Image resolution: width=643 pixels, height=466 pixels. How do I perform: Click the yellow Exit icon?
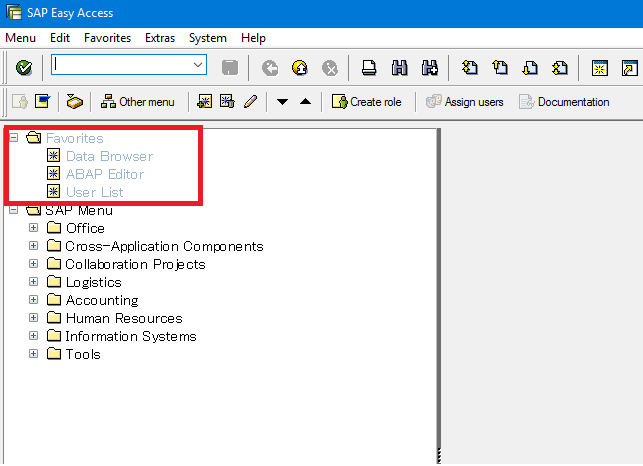[x=300, y=68]
